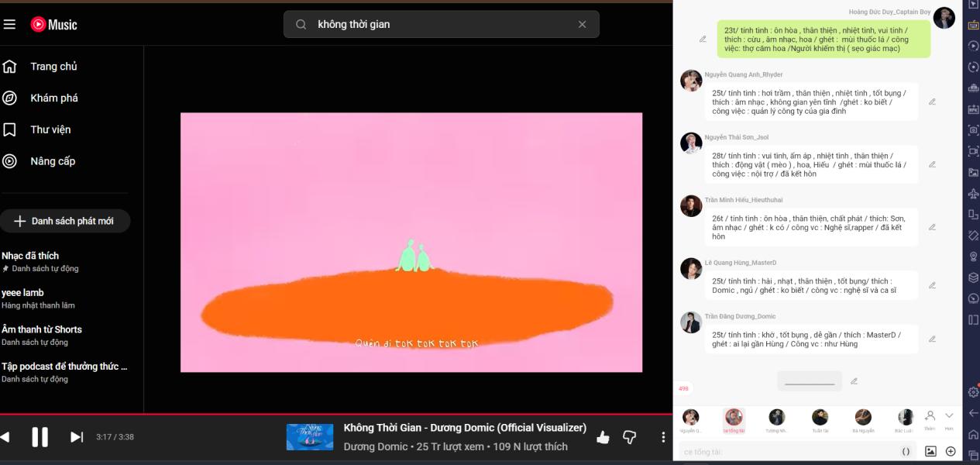Select the ce tổng tài character

734,421
